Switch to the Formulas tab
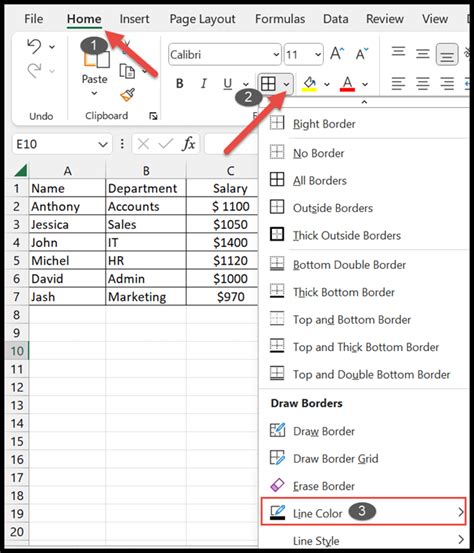474x553 pixels. [x=280, y=19]
